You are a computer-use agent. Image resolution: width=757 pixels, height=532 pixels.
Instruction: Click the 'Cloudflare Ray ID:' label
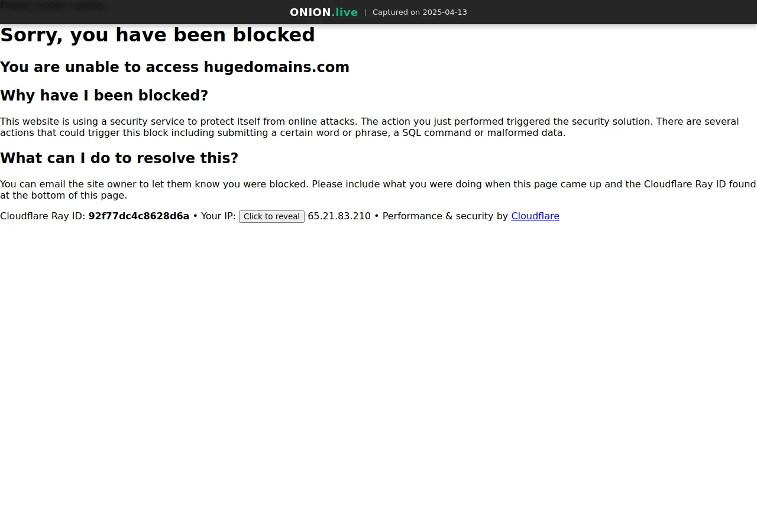43,216
